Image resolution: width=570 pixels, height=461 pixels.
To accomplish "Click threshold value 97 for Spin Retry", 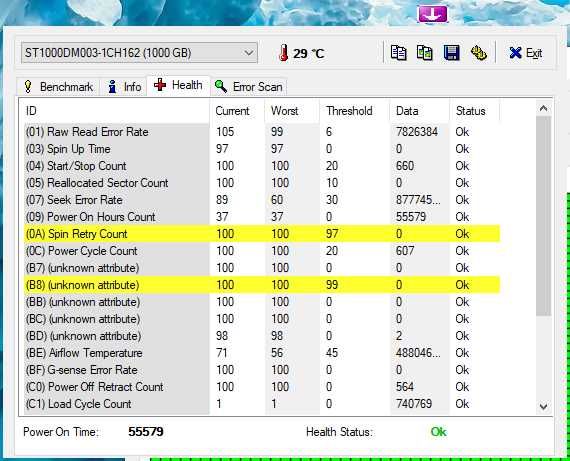I will tap(332, 234).
